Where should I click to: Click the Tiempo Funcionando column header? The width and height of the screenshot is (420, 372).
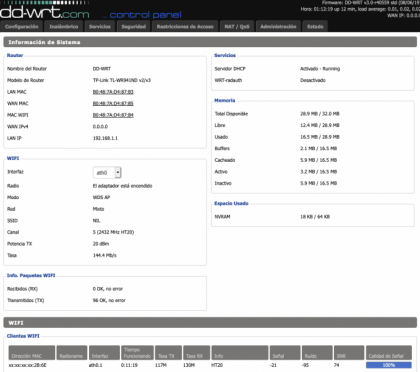137,353
